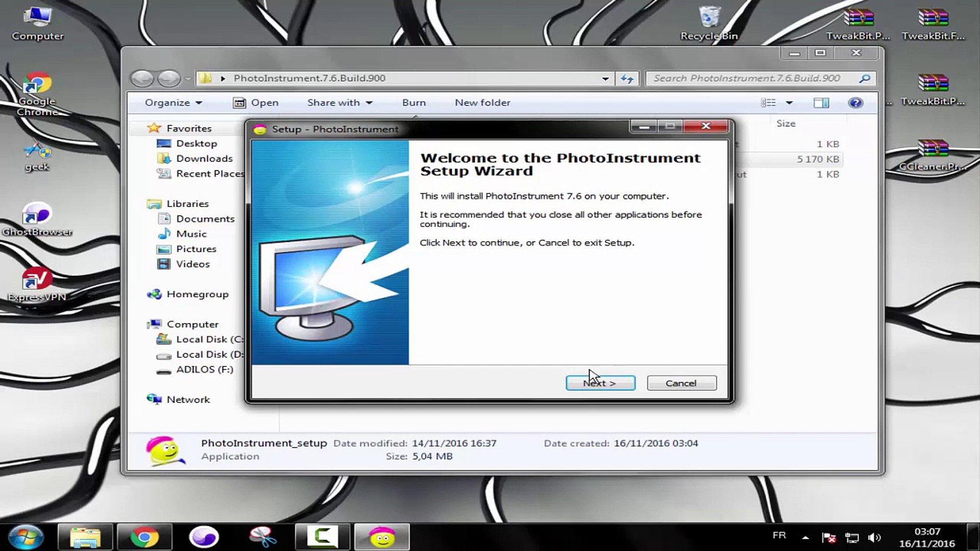Open Chrome from the taskbar
Image resolution: width=980 pixels, height=551 pixels.
tap(144, 537)
